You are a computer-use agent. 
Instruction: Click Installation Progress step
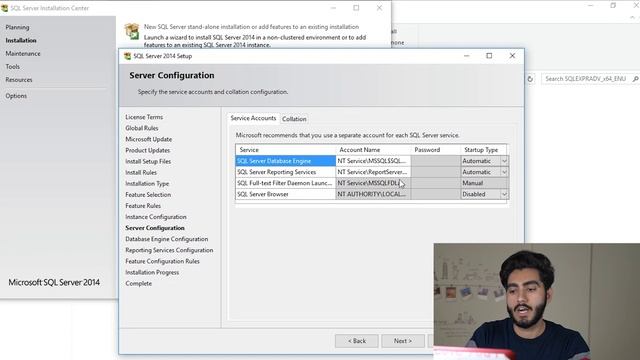tap(152, 272)
